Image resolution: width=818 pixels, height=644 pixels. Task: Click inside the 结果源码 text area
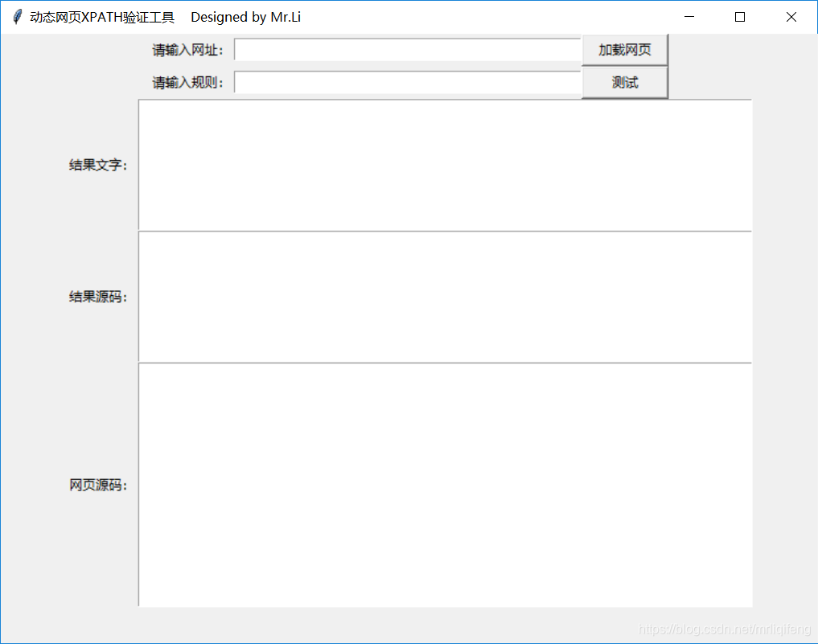click(x=445, y=296)
